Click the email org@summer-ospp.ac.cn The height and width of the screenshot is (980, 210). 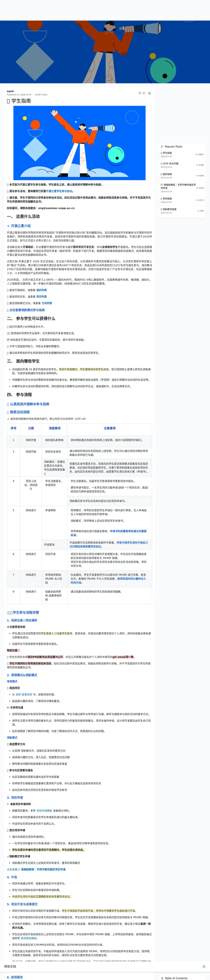click(56, 208)
